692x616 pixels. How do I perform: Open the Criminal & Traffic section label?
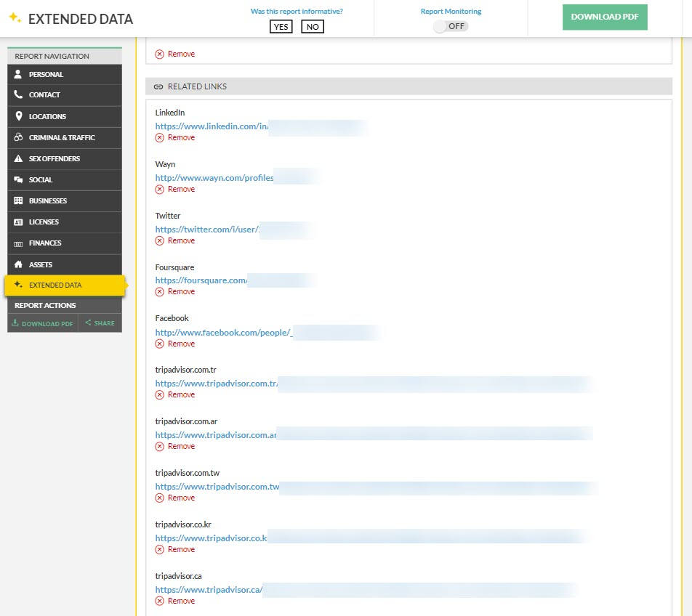[x=62, y=137]
